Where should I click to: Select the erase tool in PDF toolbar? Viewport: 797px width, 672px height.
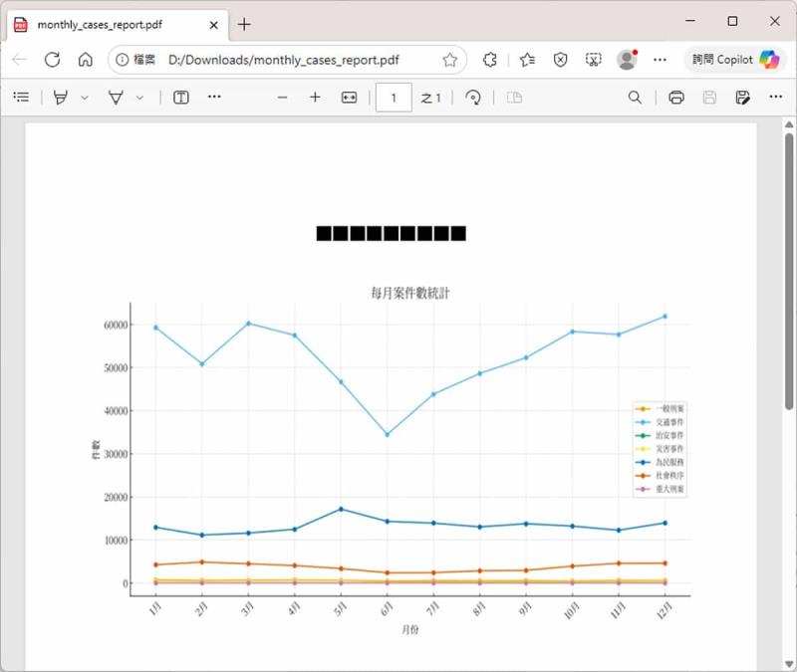click(117, 97)
